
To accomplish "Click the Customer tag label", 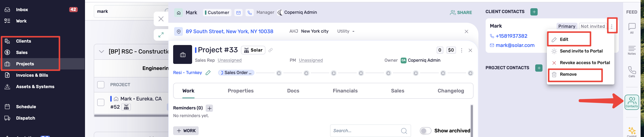I will [217, 12].
